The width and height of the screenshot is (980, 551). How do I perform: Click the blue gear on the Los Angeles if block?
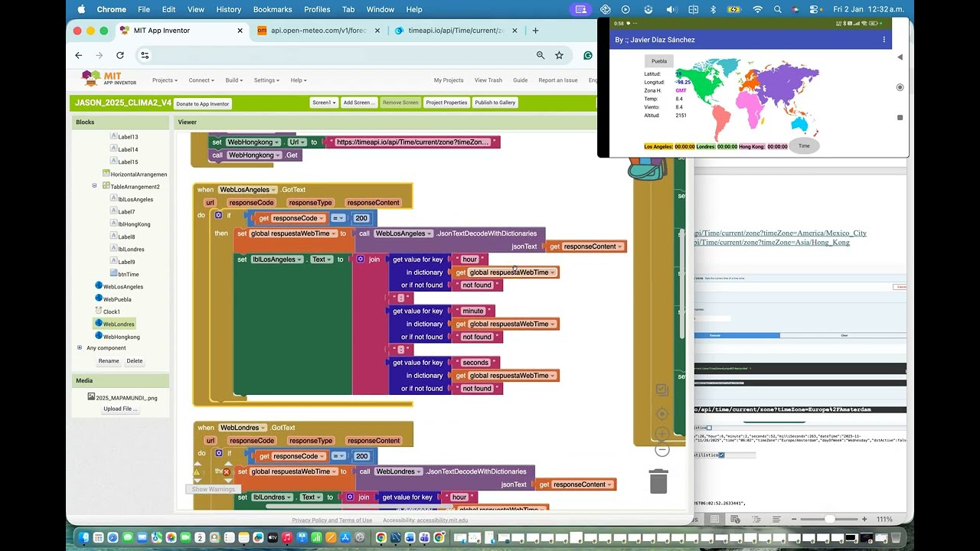218,216
